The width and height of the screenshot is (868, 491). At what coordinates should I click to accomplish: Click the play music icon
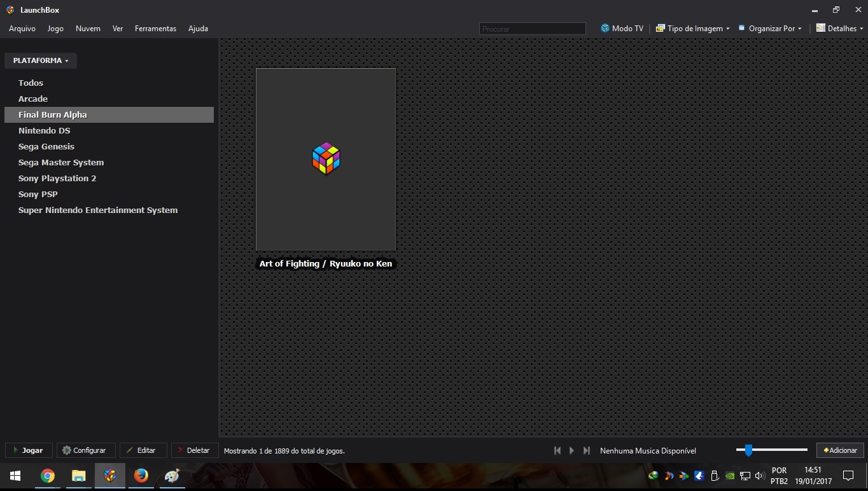(571, 450)
